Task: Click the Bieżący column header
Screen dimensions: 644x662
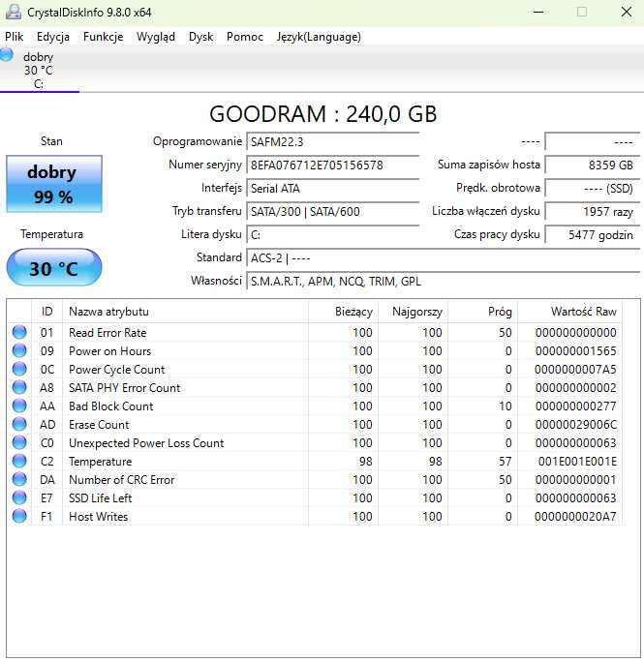Action: [343, 312]
